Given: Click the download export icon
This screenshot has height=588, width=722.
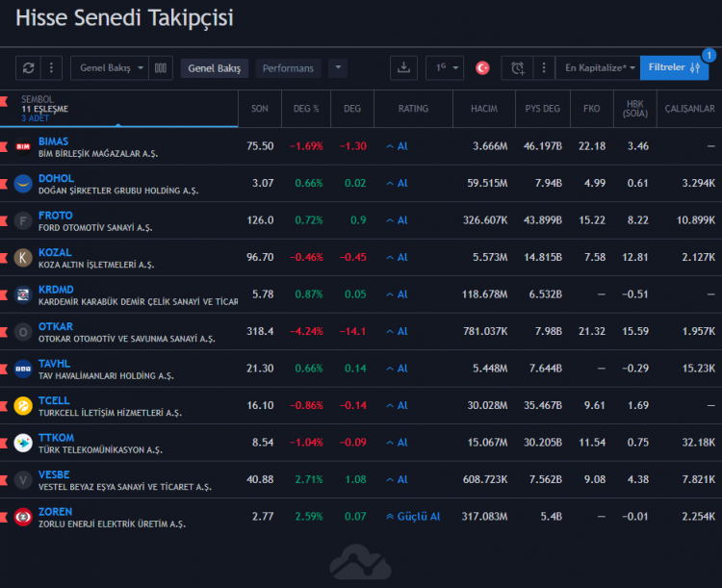Looking at the screenshot, I should [x=403, y=68].
